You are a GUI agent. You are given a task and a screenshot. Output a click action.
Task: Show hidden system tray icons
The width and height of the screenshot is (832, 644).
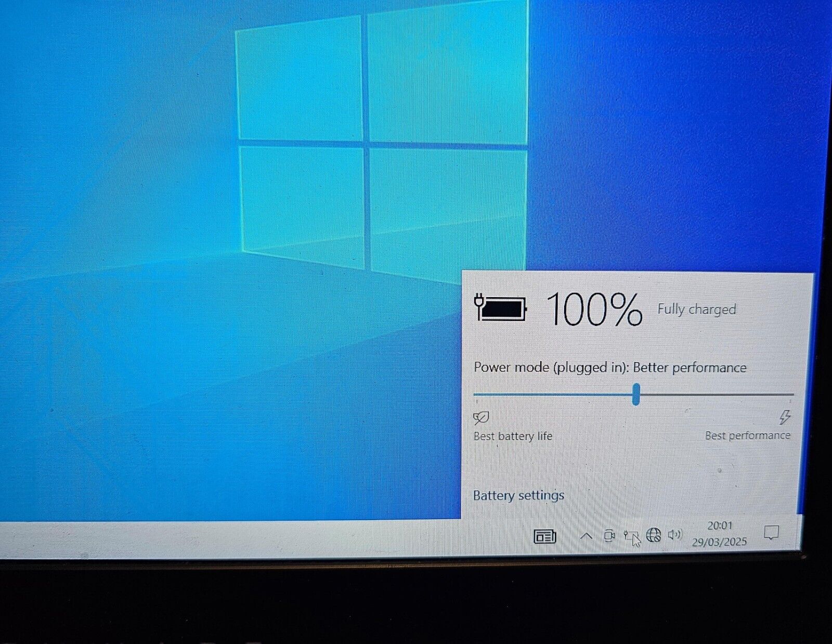(586, 536)
